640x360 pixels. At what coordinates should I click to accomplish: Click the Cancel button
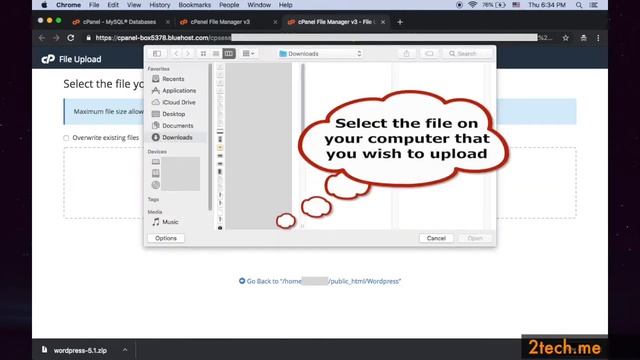click(436, 238)
